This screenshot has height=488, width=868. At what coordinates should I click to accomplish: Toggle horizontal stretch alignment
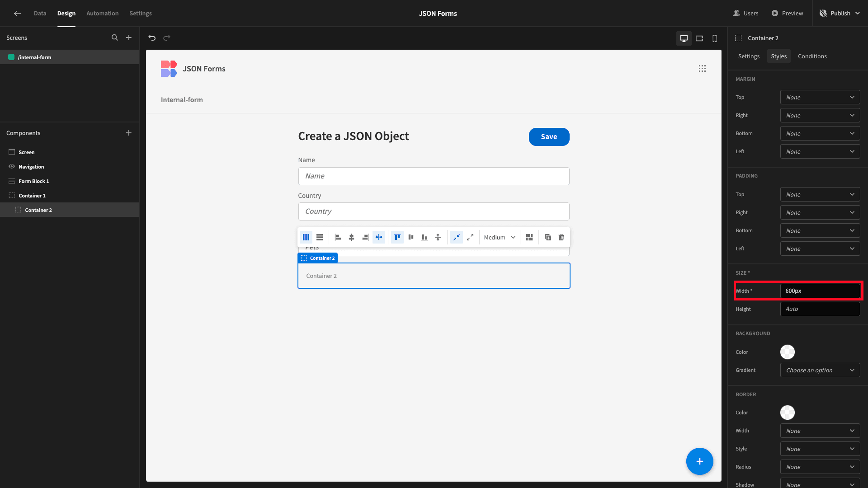click(x=379, y=237)
